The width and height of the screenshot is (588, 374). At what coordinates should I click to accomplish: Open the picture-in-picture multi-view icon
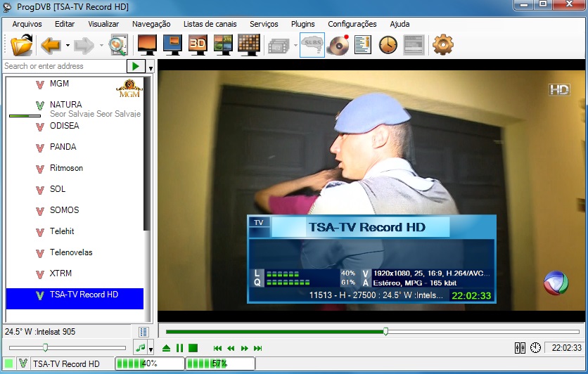coord(223,45)
